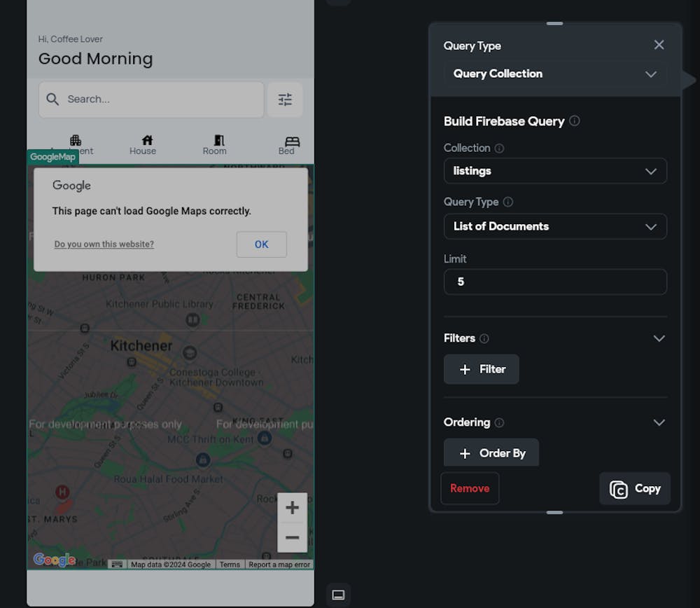Screen dimensions: 700x608
Task: Click the Search text field
Action: (x=151, y=99)
